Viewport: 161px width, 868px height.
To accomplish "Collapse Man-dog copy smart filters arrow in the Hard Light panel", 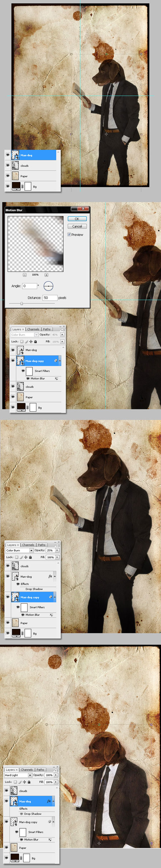I will pos(53,822).
